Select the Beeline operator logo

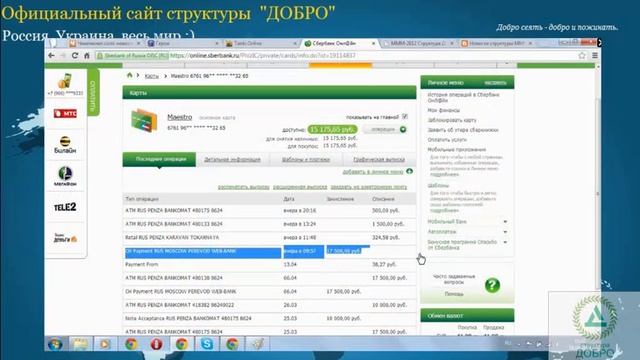(65, 144)
